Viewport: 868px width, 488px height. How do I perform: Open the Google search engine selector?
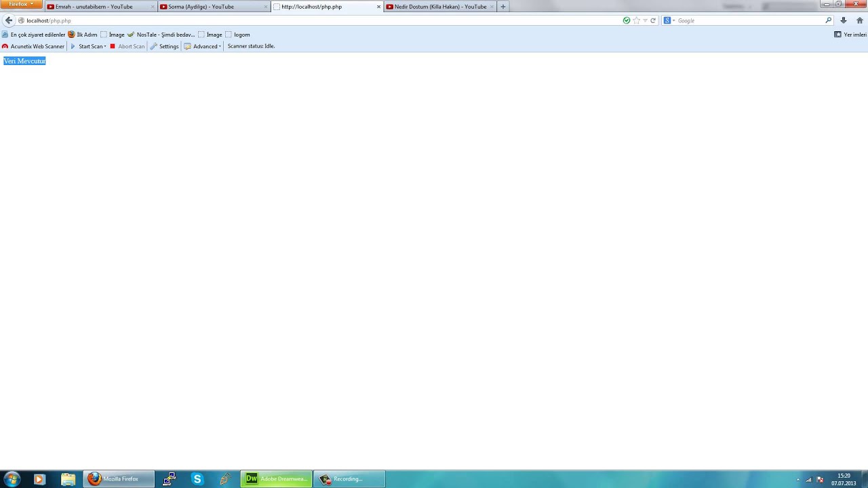[669, 20]
